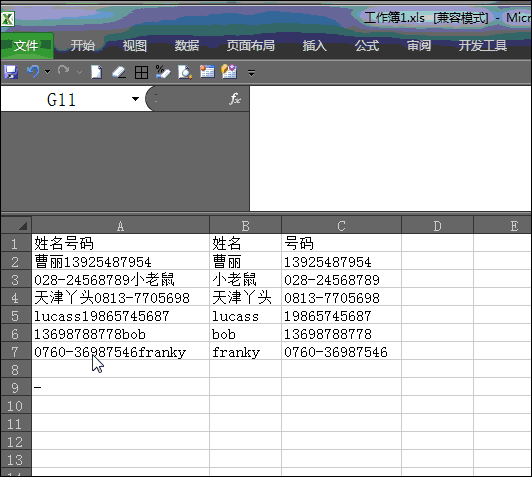Screen dimensions: 532x477
Task: Switch to the 视图 tab
Action: tap(134, 45)
